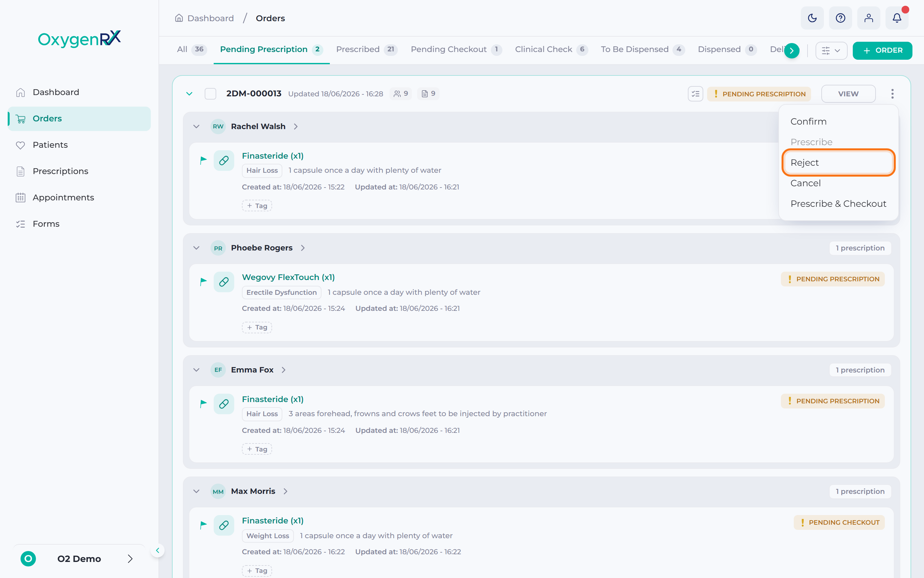Open the user profile icon
This screenshot has width=924, height=578.
[x=868, y=18]
